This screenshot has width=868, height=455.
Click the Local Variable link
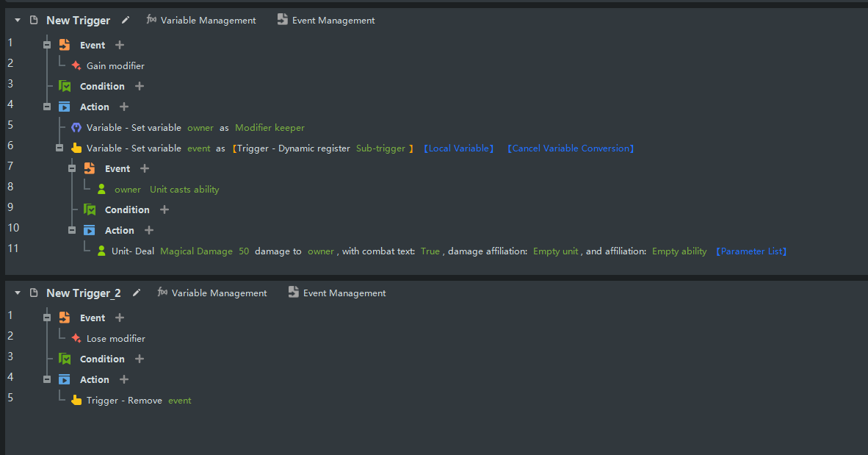point(459,148)
